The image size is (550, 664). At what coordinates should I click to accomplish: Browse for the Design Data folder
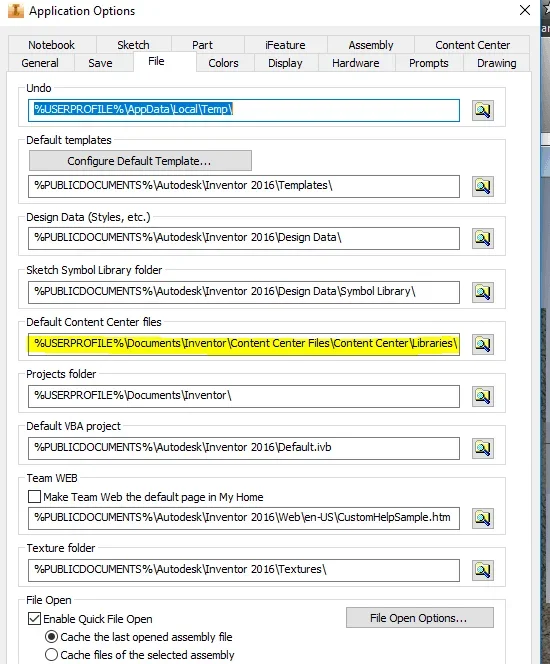tap(483, 238)
